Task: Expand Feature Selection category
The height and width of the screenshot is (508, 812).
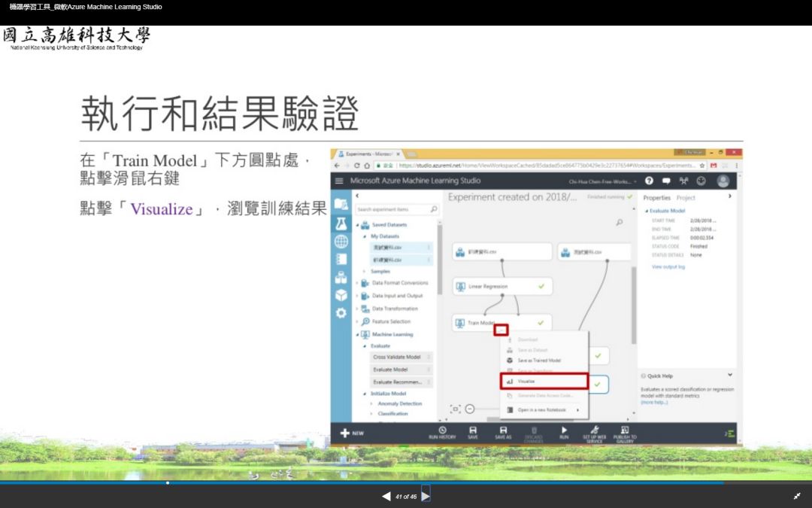Action: coord(357,321)
